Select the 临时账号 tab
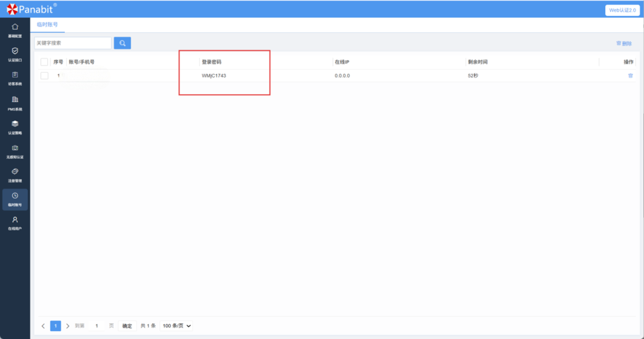This screenshot has width=644, height=339. (47, 24)
